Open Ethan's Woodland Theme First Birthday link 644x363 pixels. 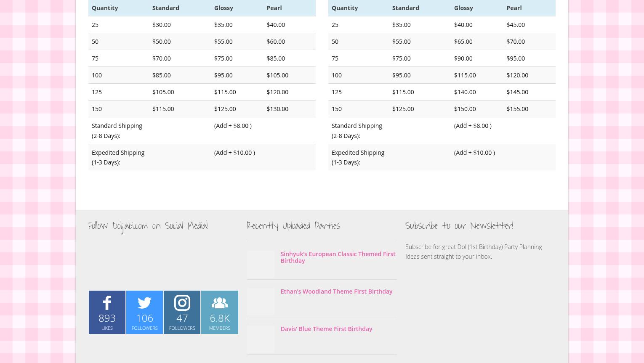pyautogui.click(x=336, y=291)
